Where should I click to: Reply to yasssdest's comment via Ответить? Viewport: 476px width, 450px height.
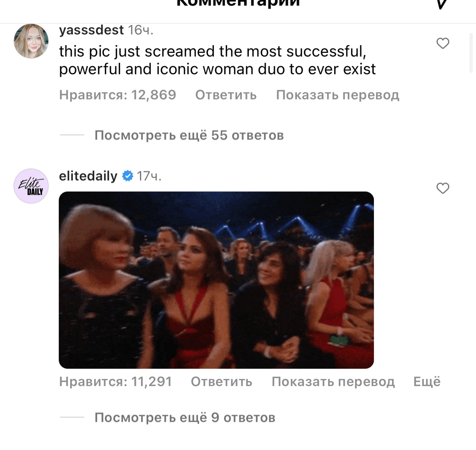point(226,95)
